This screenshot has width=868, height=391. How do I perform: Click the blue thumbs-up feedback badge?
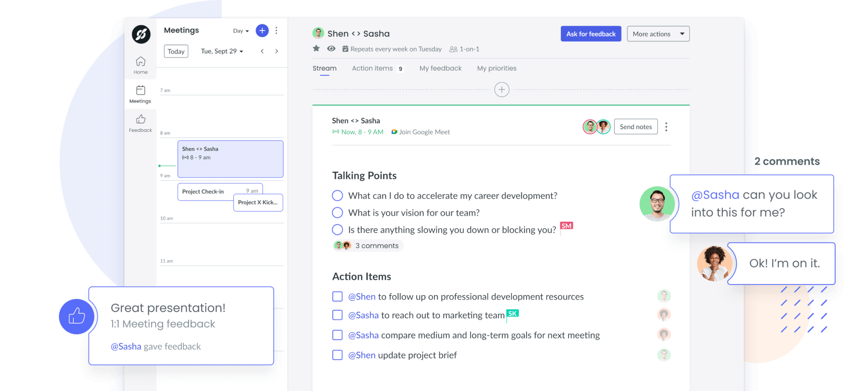77,316
